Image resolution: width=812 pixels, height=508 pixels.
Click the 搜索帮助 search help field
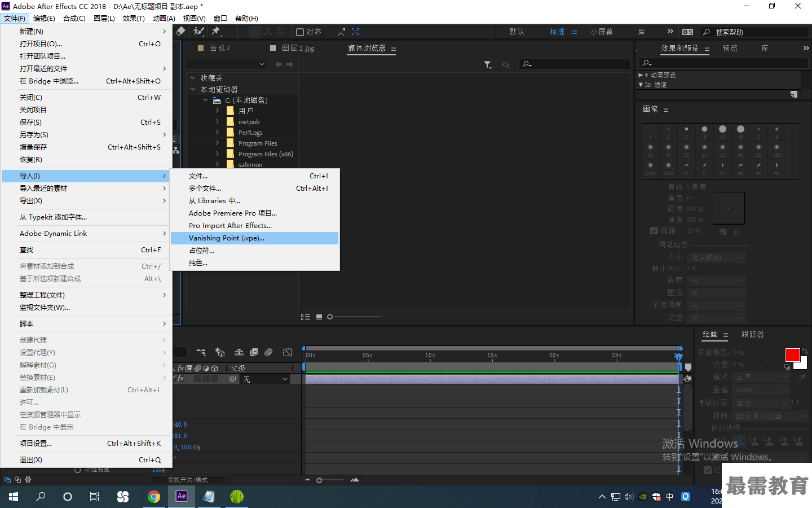click(x=754, y=32)
